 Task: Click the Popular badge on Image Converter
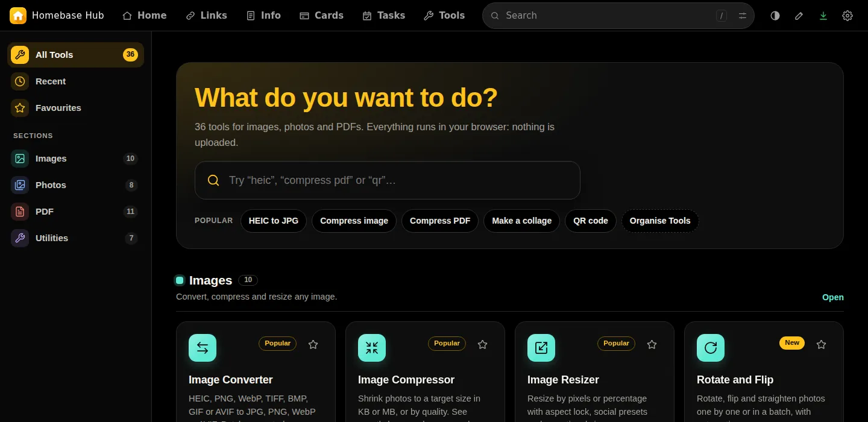[278, 344]
